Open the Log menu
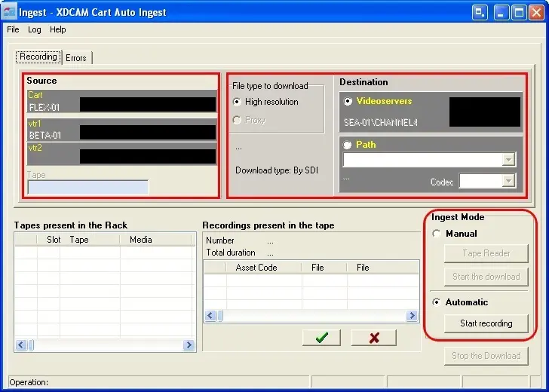This screenshot has height=392, width=549. 35,29
